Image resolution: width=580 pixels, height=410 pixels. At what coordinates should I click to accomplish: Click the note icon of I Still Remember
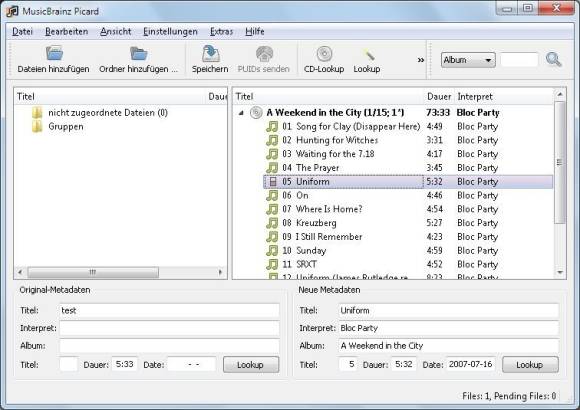[272, 237]
